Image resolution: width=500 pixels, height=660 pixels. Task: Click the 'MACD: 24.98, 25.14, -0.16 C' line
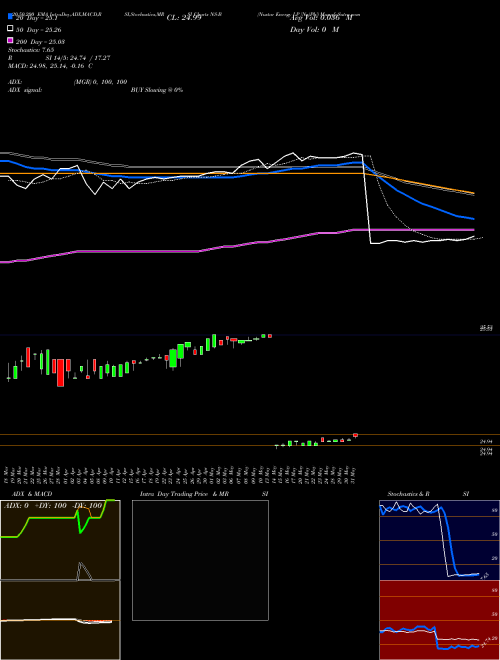click(50, 66)
